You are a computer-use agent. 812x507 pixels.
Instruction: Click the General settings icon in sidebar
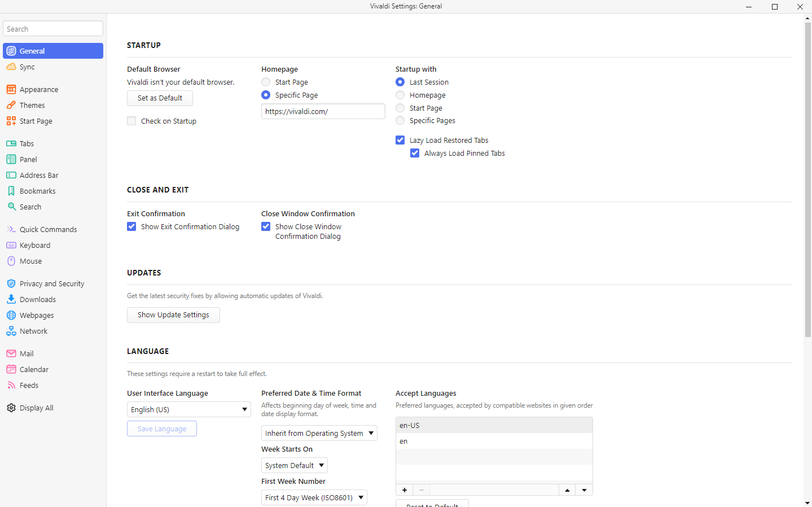pos(11,51)
